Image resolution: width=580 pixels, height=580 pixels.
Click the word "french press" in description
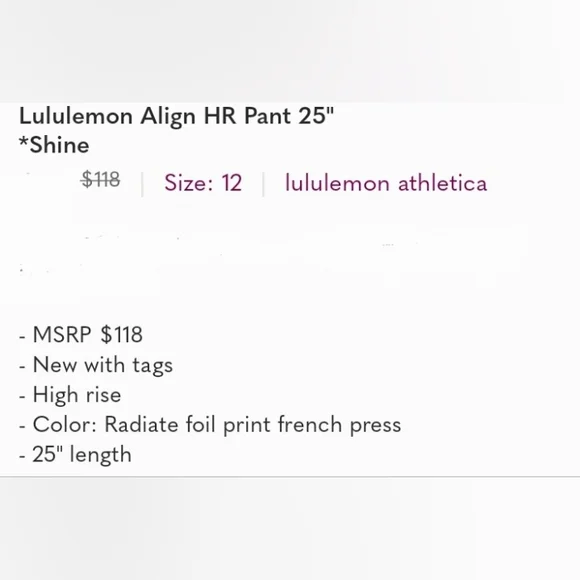[340, 425]
